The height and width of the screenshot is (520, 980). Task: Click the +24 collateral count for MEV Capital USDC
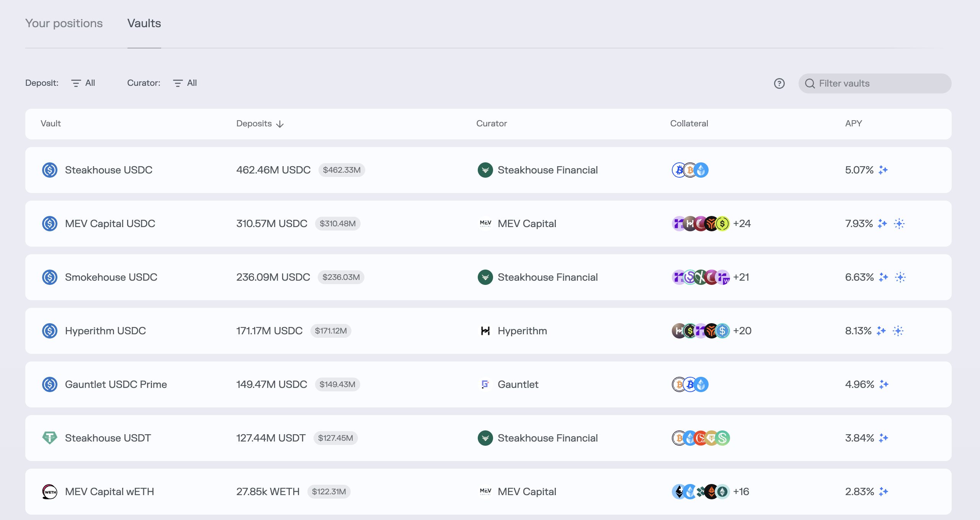742,224
